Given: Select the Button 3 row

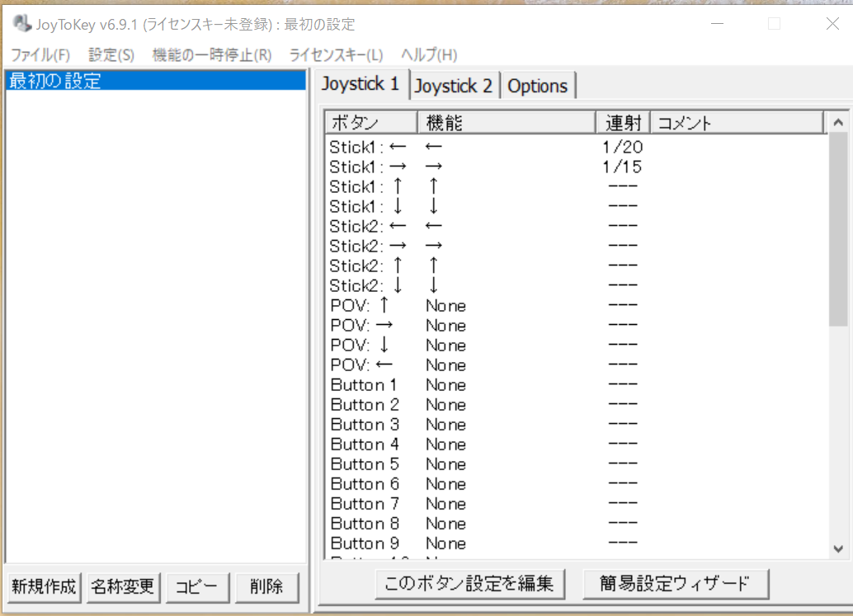Looking at the screenshot, I should pos(577,425).
